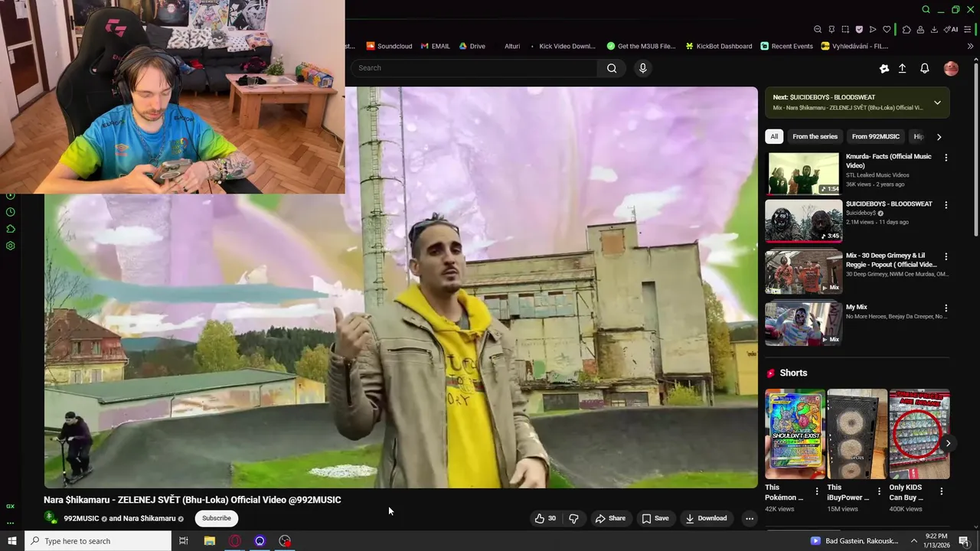980x551 pixels.
Task: Open options for 'Only KIDS Can Buy' short
Action: tap(941, 491)
